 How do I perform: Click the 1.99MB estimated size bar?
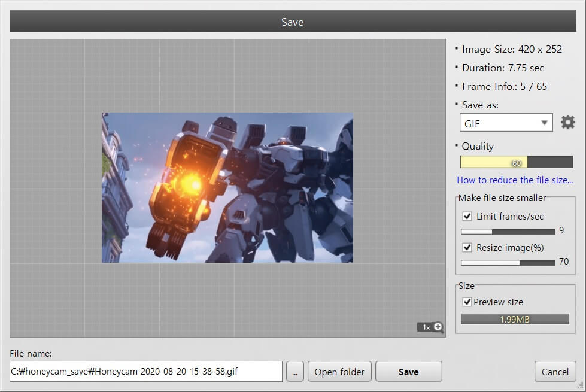[514, 319]
